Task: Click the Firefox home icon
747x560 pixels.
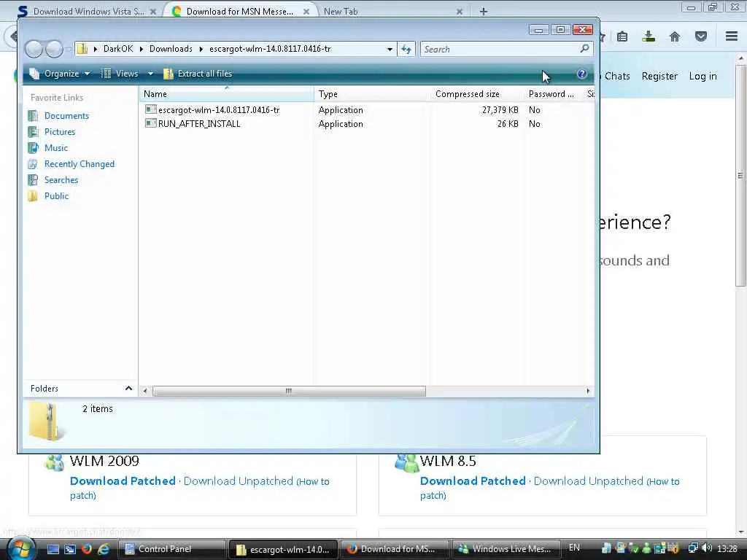Action: coord(675,36)
